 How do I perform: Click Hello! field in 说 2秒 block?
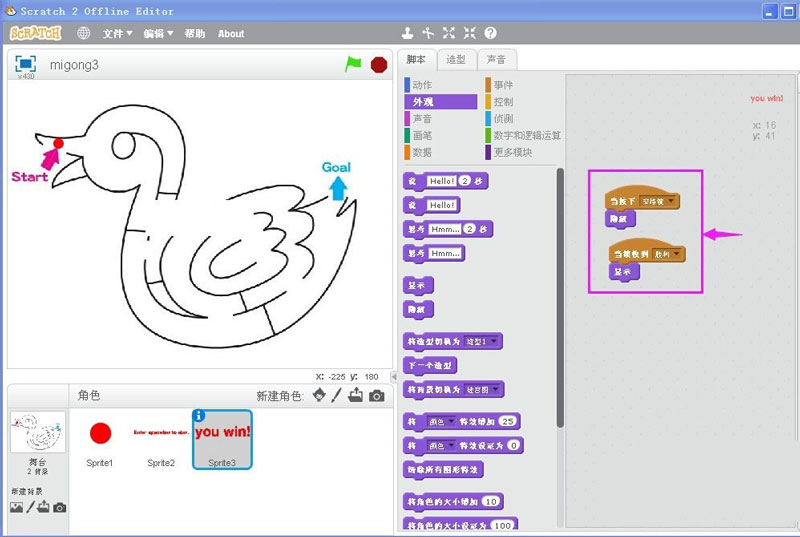pos(441,181)
